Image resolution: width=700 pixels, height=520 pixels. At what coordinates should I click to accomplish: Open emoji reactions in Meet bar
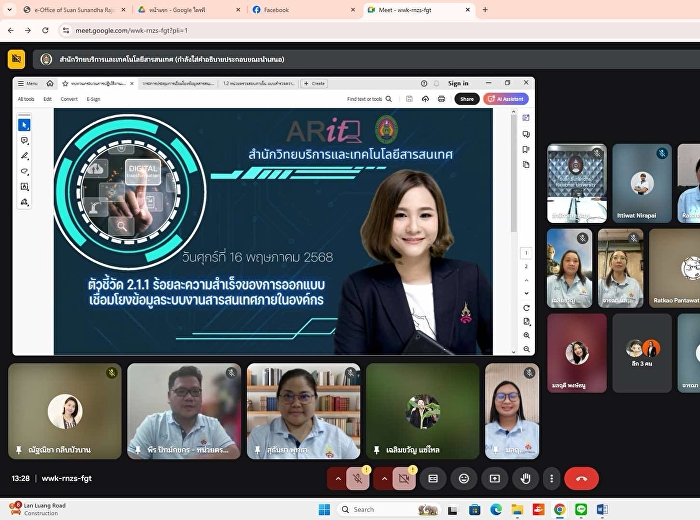(464, 478)
